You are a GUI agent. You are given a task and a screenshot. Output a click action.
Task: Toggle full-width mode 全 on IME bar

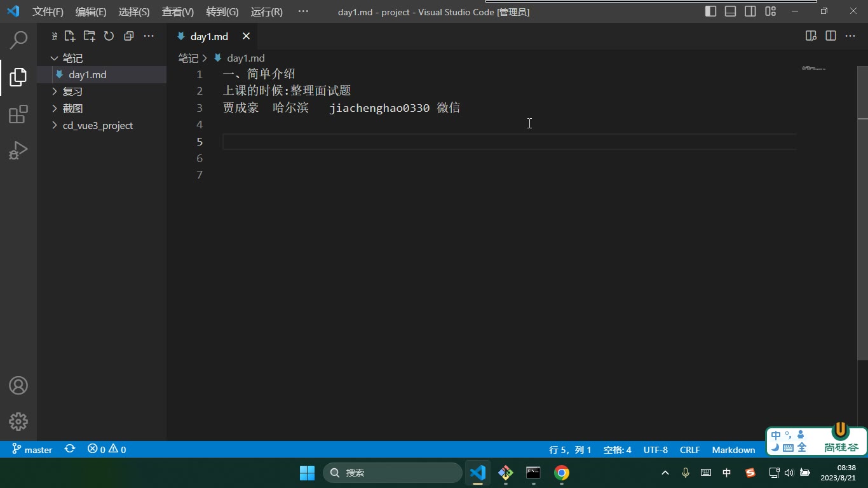pyautogui.click(x=802, y=447)
